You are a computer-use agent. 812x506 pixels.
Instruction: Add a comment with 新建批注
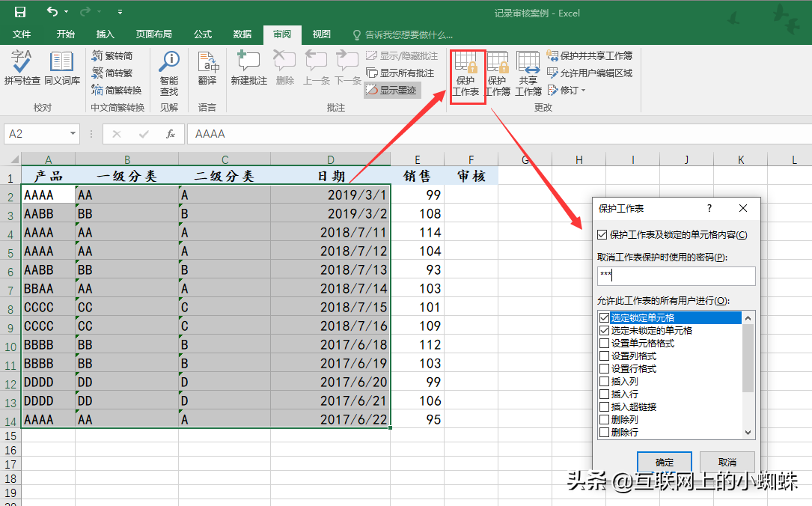point(248,67)
